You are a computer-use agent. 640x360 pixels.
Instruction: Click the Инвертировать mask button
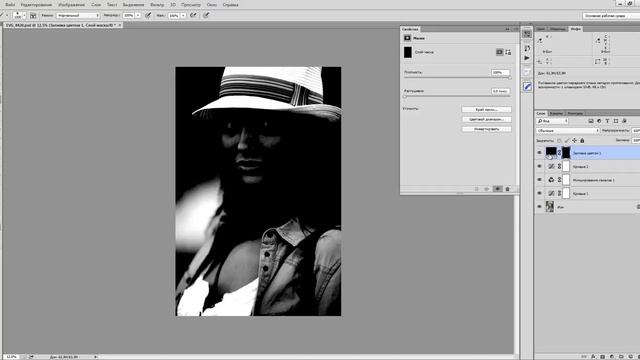click(486, 129)
